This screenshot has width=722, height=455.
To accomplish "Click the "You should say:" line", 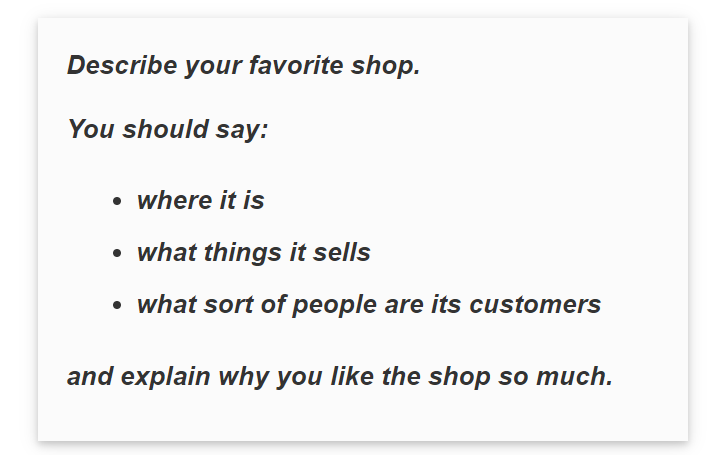I will point(167,129).
